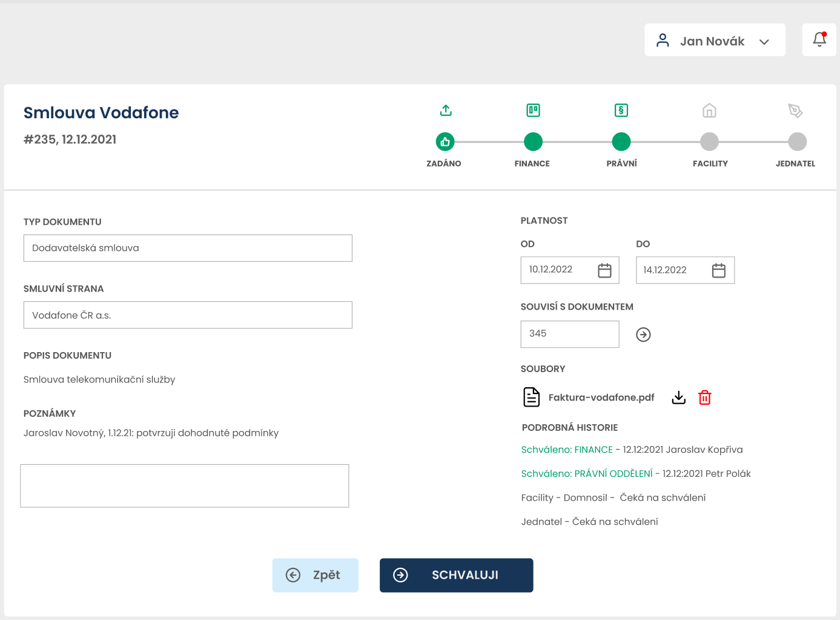Viewport: 840px width, 620px height.
Task: Open the calendar for the Od date
Action: coord(604,270)
